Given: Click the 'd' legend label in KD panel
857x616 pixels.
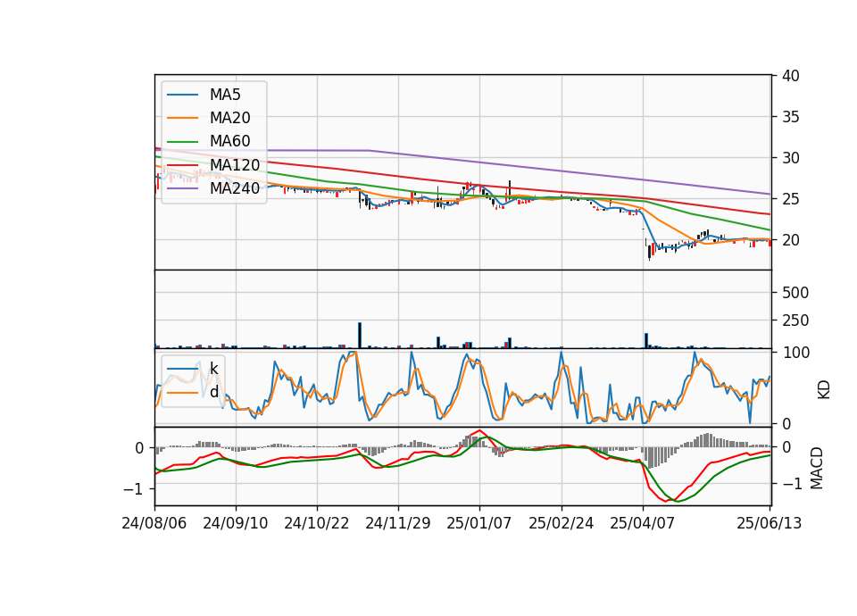Looking at the screenshot, I should click(x=213, y=392).
